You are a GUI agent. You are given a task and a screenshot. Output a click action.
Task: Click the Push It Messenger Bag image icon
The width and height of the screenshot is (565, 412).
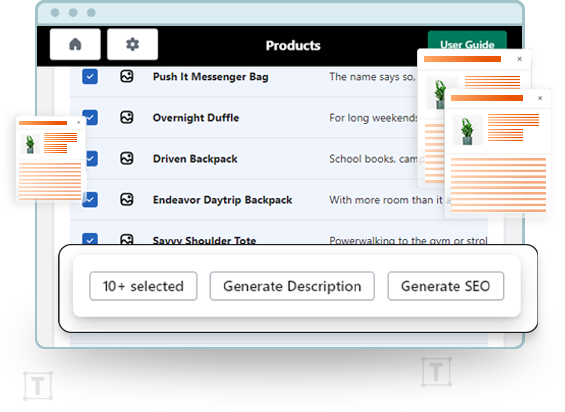coord(126,76)
